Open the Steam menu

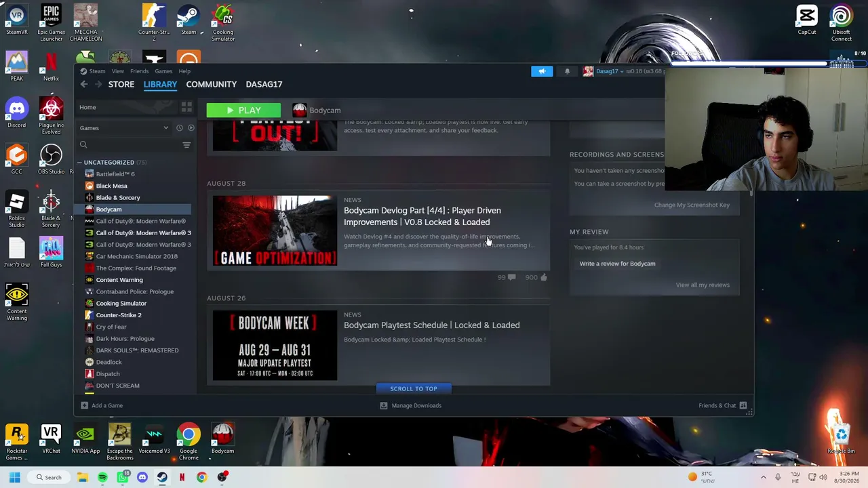click(97, 71)
